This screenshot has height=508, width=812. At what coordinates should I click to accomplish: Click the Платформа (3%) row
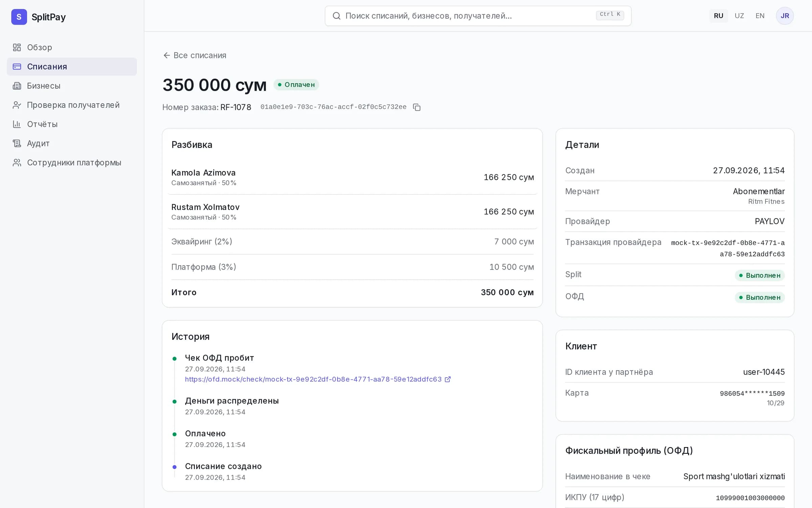click(x=353, y=267)
